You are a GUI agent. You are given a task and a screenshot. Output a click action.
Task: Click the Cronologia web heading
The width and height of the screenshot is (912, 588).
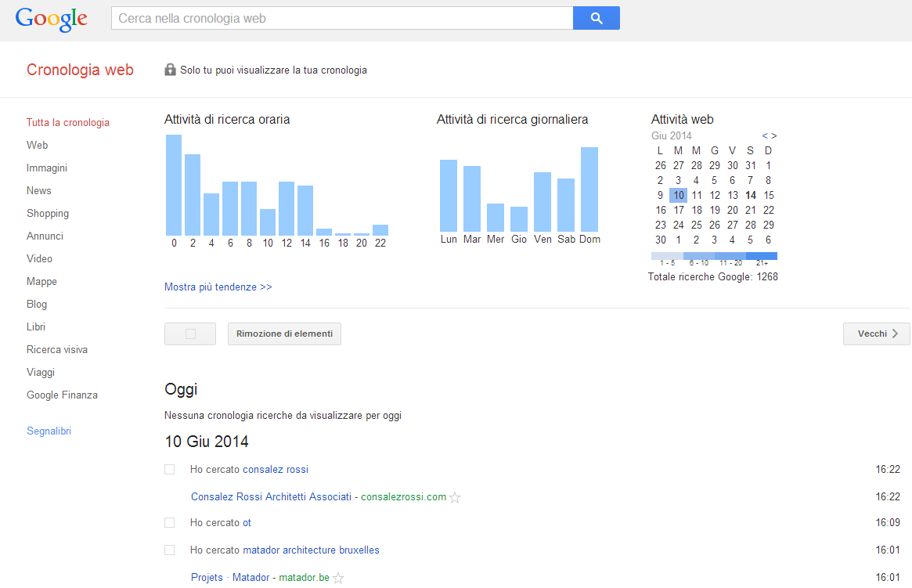(81, 70)
